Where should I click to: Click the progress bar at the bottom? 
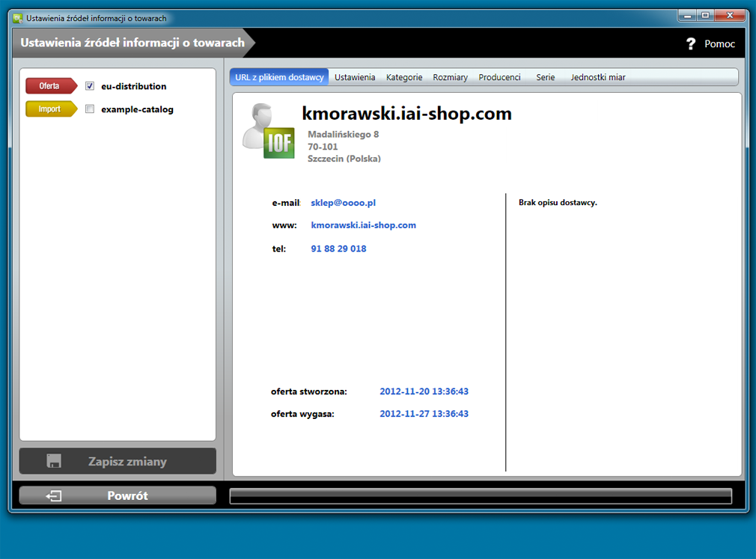coord(481,496)
